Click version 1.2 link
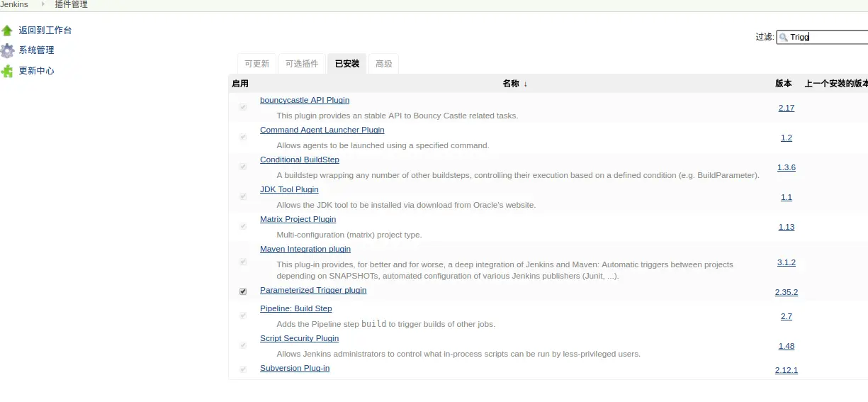 pos(787,138)
